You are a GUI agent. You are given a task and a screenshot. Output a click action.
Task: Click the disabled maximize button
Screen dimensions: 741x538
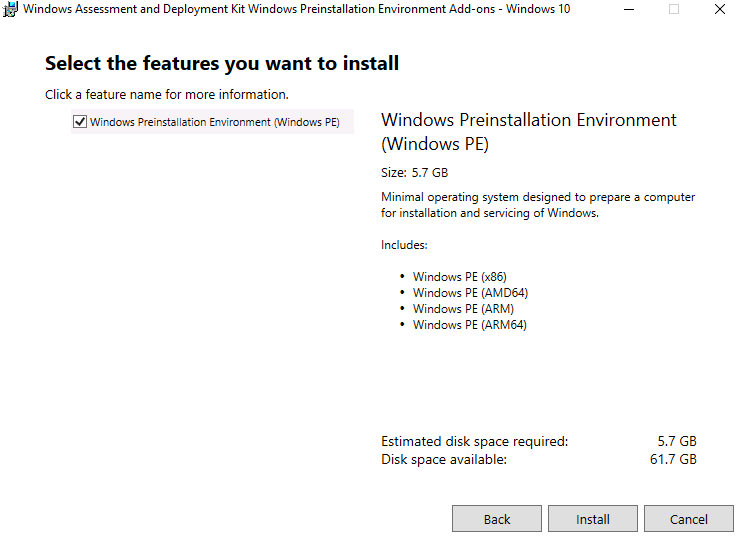(x=674, y=9)
